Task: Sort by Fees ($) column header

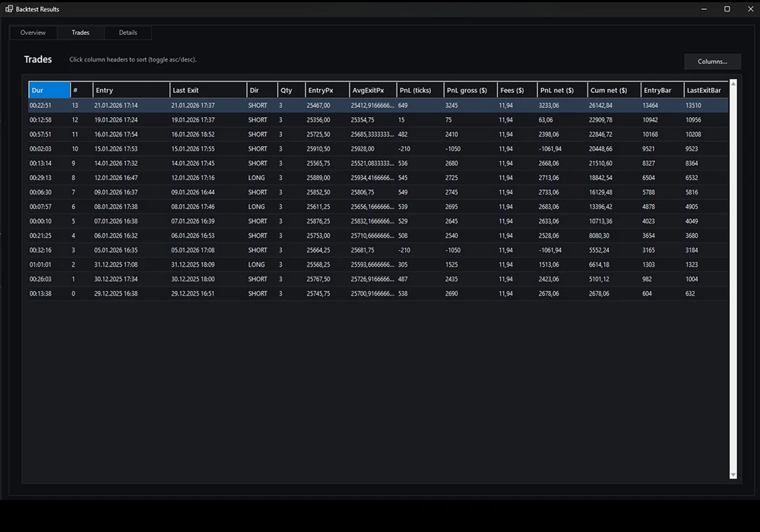Action: point(517,90)
